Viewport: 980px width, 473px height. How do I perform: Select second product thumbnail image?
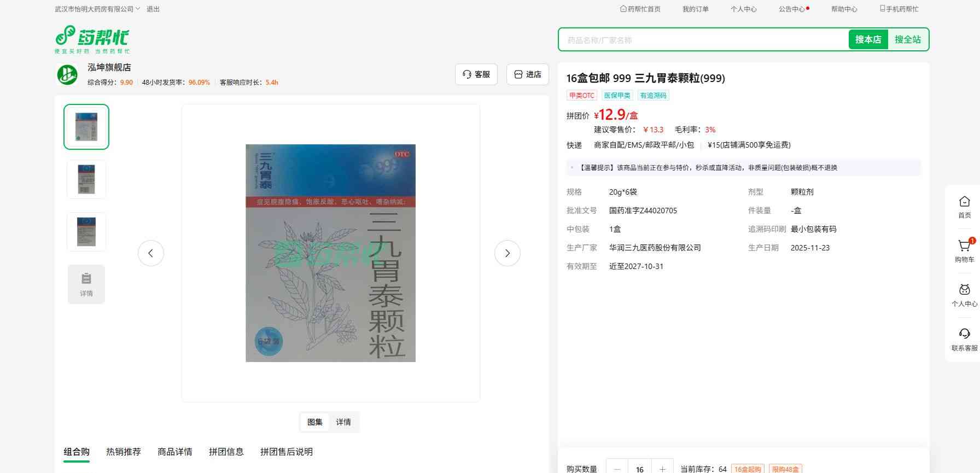pyautogui.click(x=86, y=179)
